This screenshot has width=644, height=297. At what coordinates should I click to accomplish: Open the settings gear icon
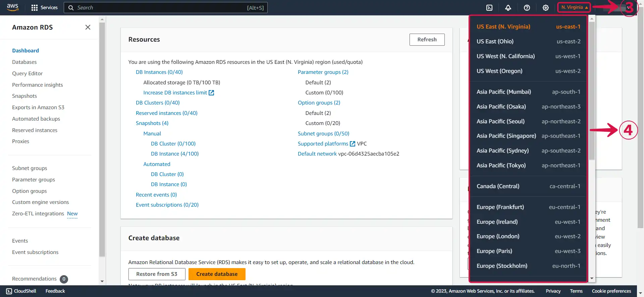pos(546,7)
